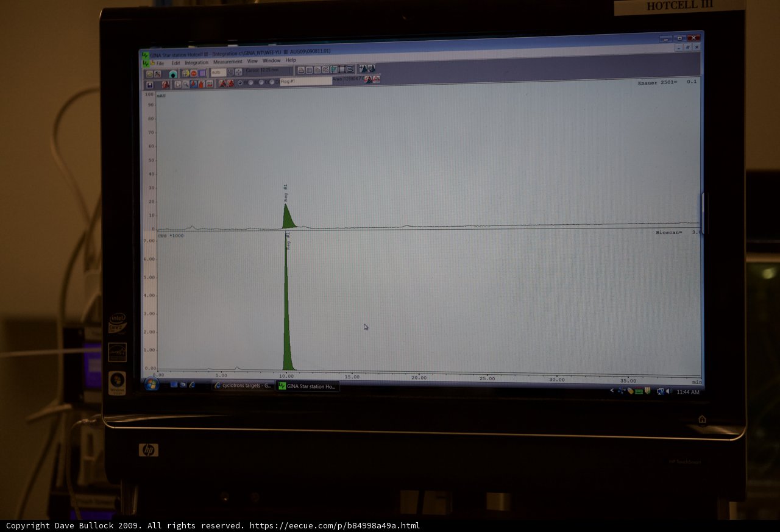Screen dimensions: 780x532
Task: Open the Help menu
Action: (x=291, y=60)
